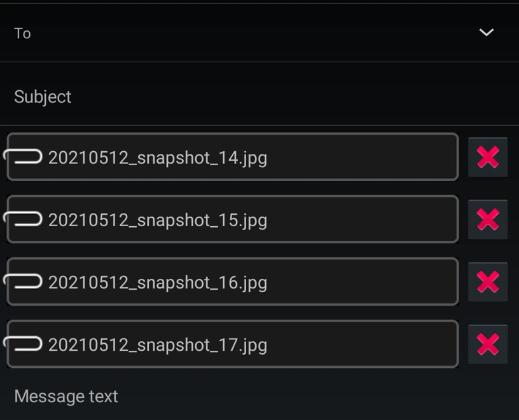Viewport: 519px width, 420px height.
Task: Click the paperclip icon for snapshot_17.jpg
Action: click(x=23, y=344)
